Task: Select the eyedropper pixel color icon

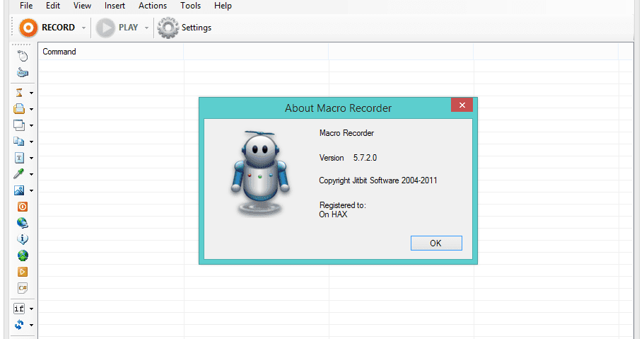Action: (19, 173)
